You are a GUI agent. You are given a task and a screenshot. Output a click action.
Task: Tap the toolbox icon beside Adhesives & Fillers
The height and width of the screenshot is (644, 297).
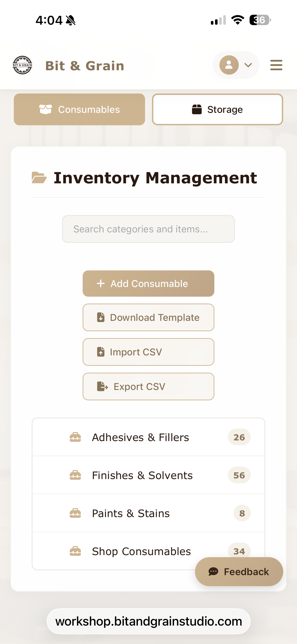point(75,437)
